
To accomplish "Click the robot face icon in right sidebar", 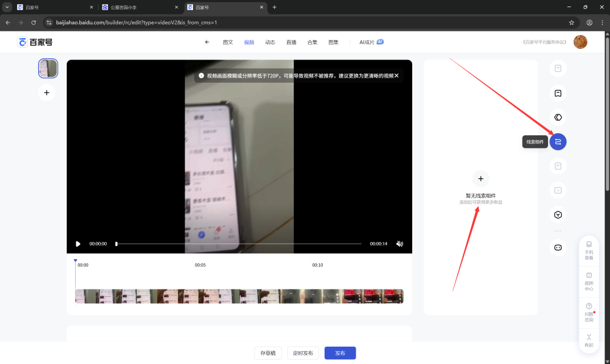I will click(x=558, y=248).
